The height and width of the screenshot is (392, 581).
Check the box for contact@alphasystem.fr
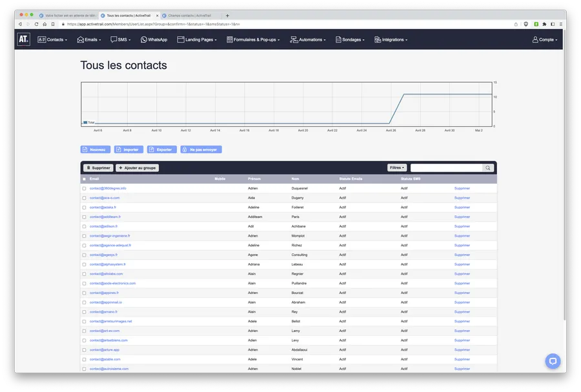point(84,264)
